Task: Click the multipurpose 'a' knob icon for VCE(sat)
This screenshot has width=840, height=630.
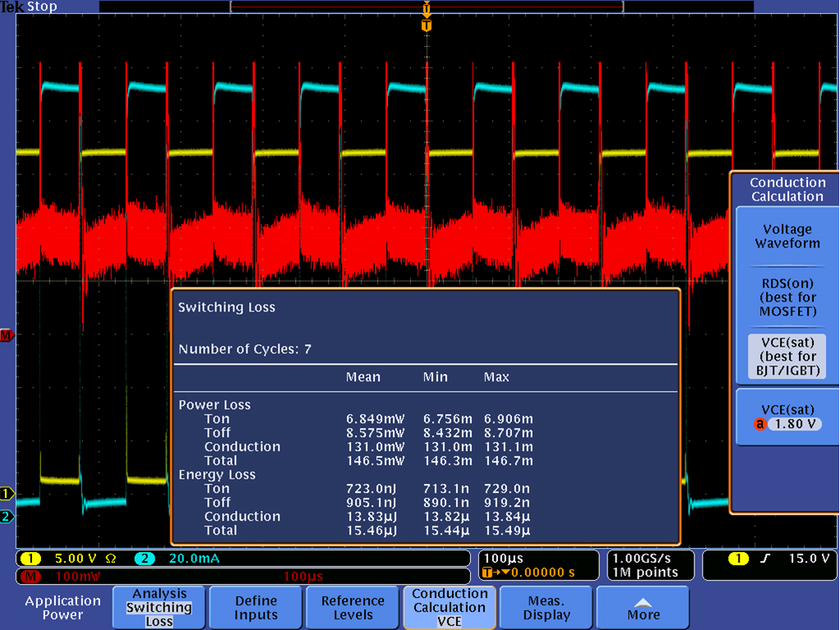Action: coord(759,425)
